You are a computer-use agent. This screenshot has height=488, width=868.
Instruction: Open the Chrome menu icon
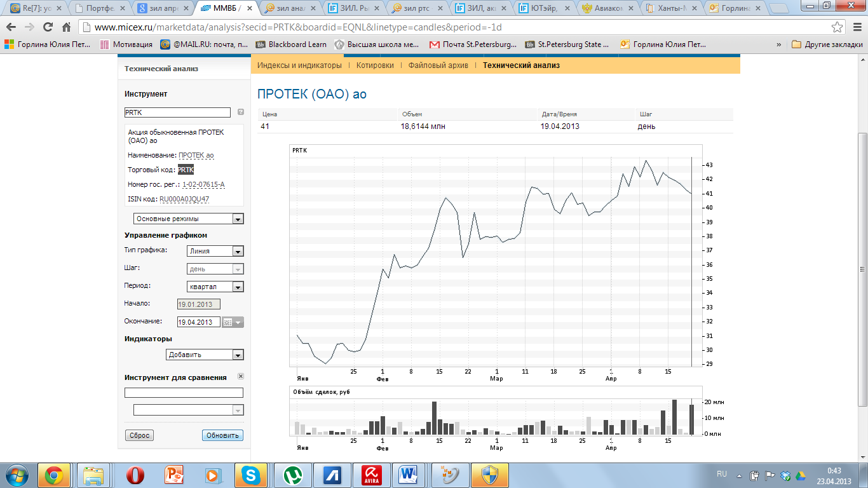(856, 27)
